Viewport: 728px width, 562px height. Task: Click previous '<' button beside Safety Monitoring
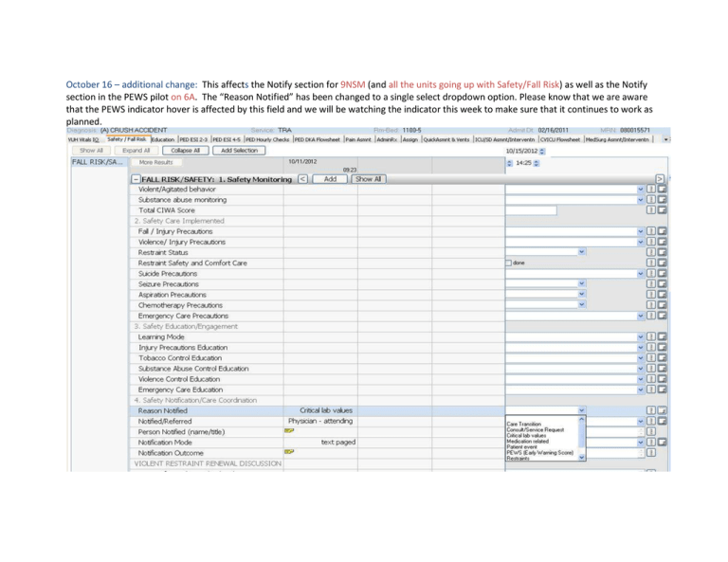coord(302,179)
